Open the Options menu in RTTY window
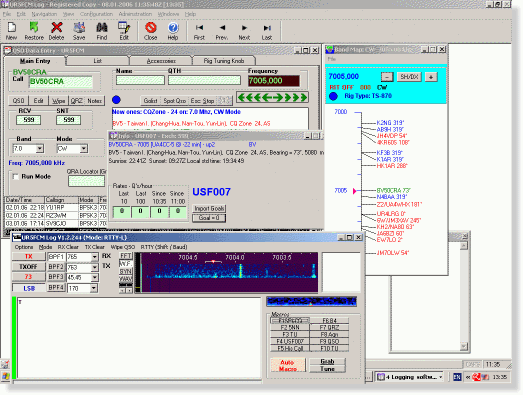 pos(24,247)
